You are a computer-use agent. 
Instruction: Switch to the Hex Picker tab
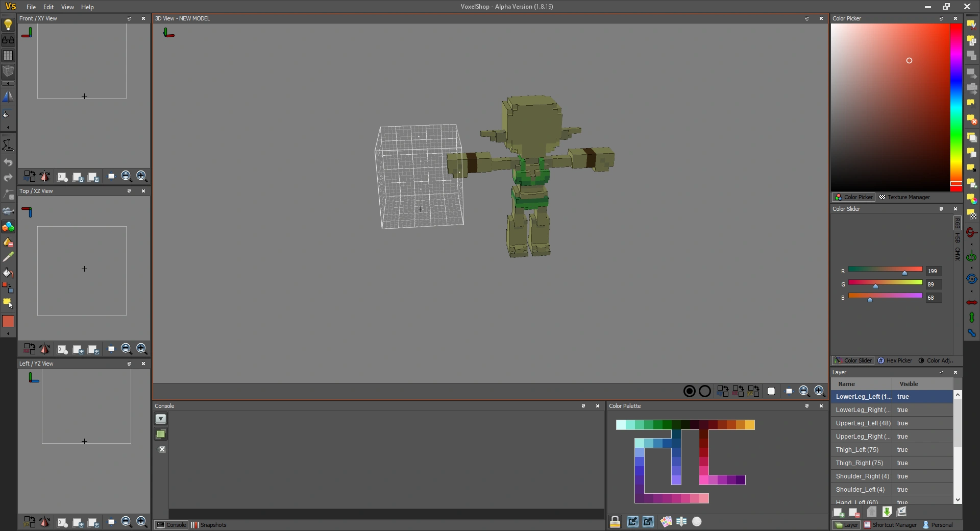(895, 360)
